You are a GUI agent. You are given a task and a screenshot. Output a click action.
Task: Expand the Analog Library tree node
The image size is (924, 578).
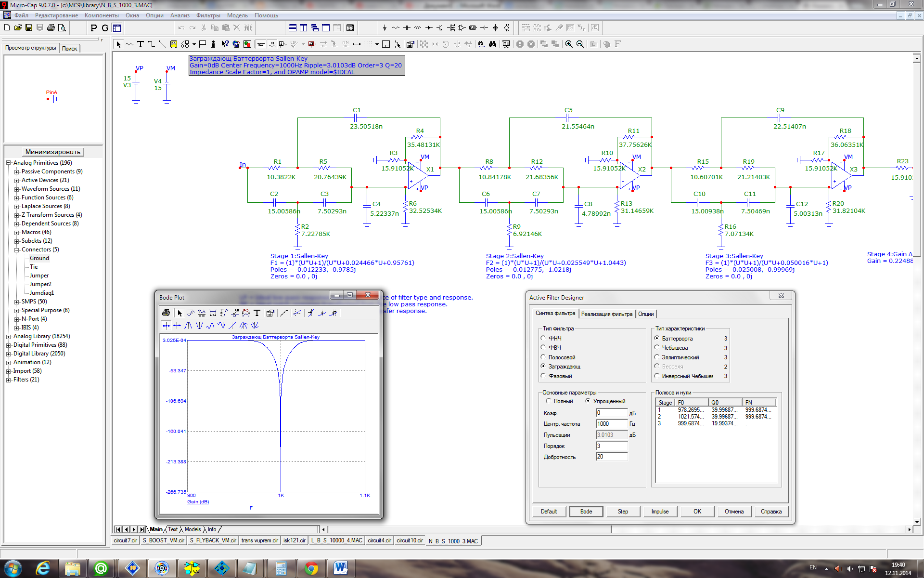(8, 337)
